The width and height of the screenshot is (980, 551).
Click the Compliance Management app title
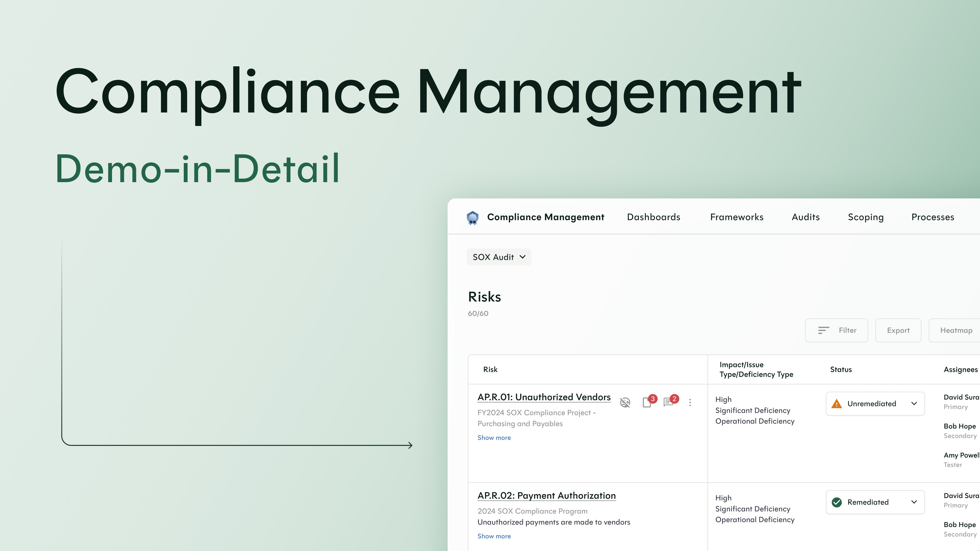pos(546,217)
